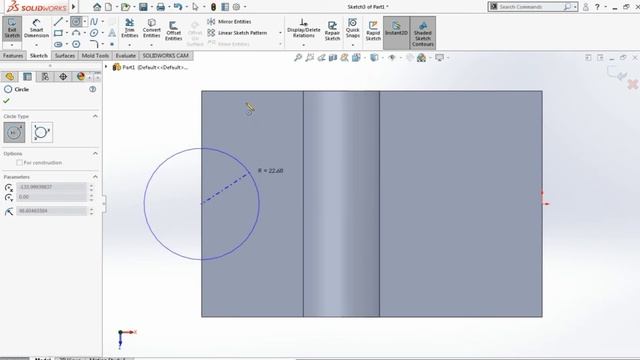Click Trim Entities tool
This screenshot has width=640, height=360.
[x=129, y=28]
